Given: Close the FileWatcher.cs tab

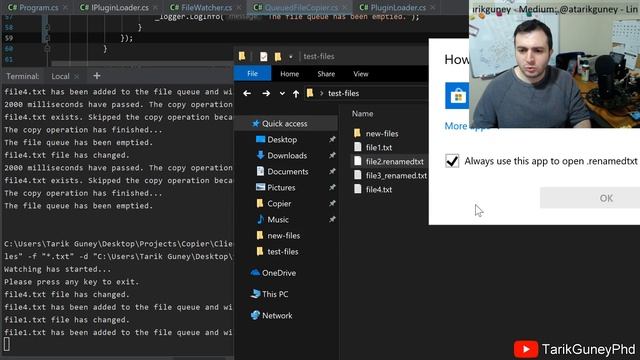Looking at the screenshot, I should (239, 8).
